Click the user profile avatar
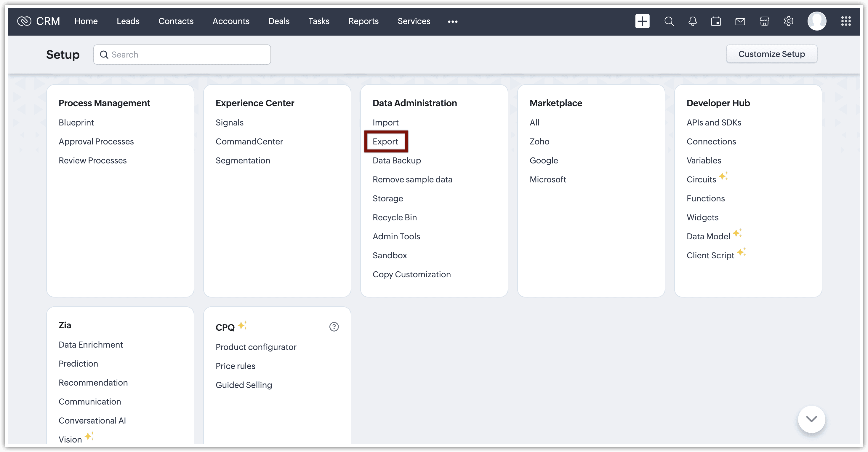This screenshot has width=868, height=452. 817,21
